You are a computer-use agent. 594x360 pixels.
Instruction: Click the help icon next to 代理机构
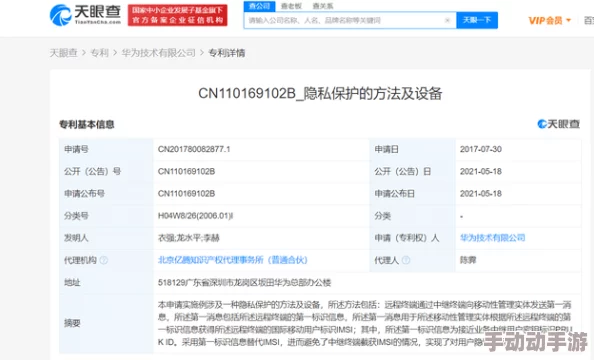[103, 260]
